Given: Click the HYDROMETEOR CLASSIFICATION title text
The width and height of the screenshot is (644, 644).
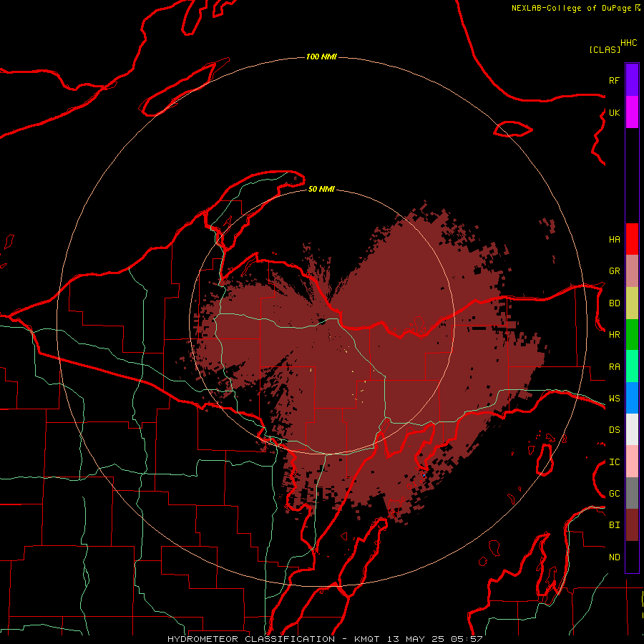Looking at the screenshot, I should 251,639.
